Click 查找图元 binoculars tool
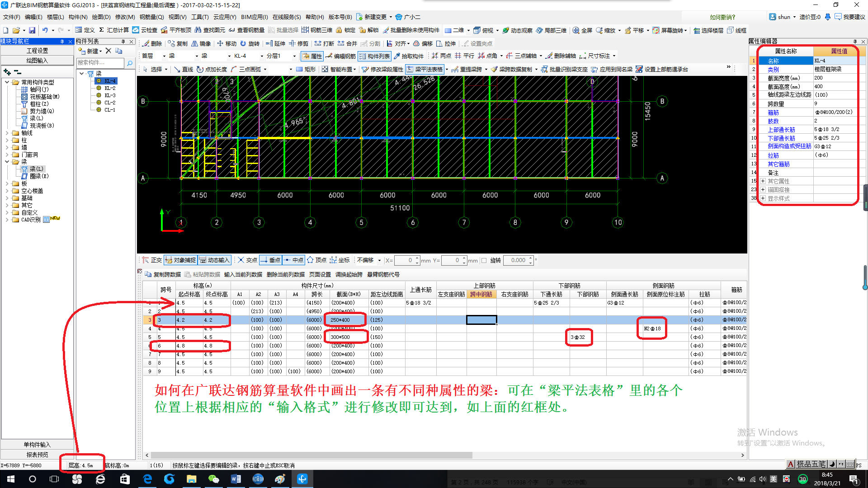This screenshot has height=488, width=868. [210, 30]
